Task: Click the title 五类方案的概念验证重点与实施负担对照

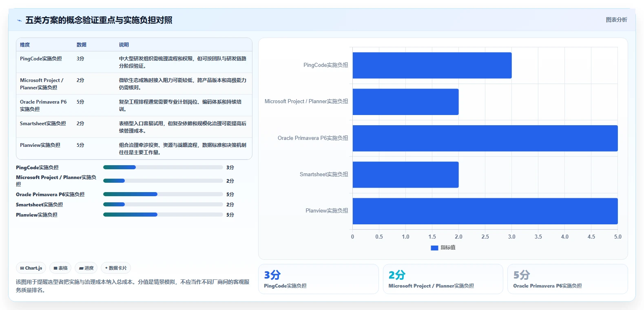Action: tap(99, 20)
